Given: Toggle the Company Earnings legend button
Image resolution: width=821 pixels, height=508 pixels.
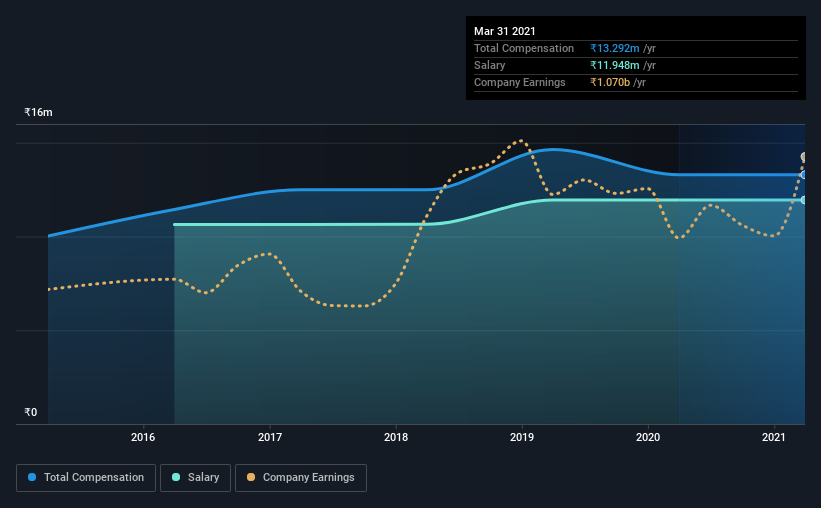Looking at the screenshot, I should pyautogui.click(x=301, y=478).
